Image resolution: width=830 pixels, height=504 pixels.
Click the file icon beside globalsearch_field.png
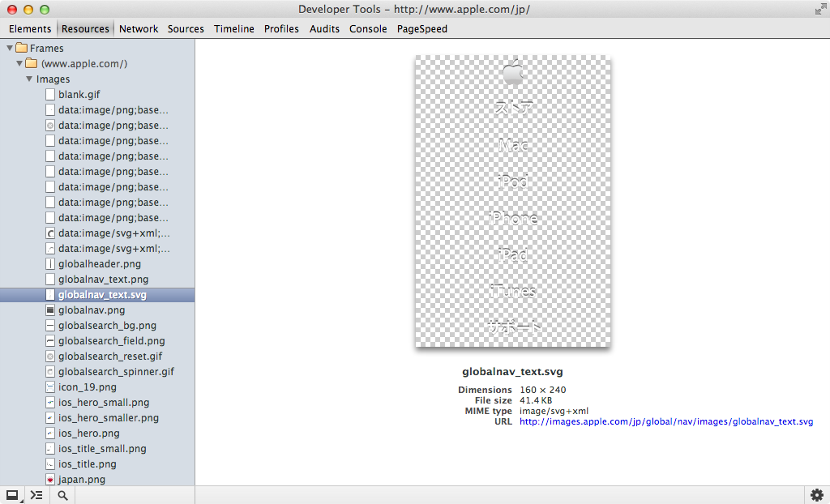[x=50, y=341]
